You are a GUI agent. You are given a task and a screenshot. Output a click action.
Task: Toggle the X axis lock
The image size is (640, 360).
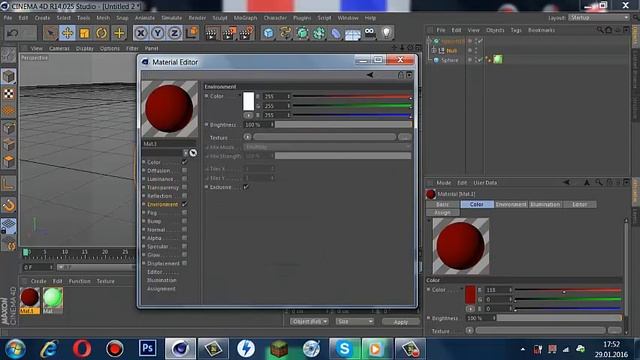coord(140,33)
